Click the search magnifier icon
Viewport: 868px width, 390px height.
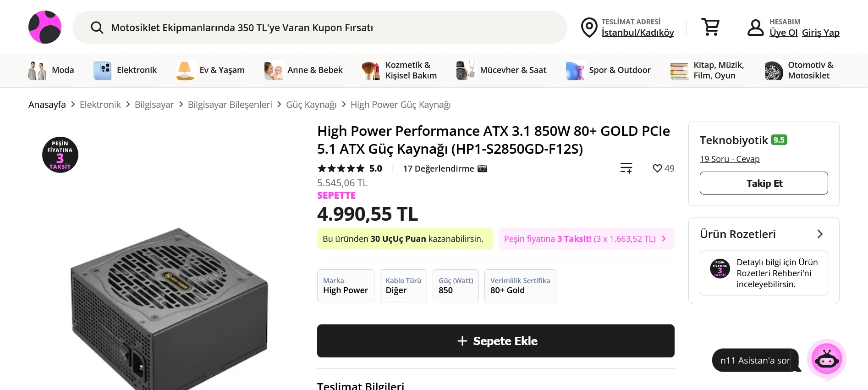(97, 28)
